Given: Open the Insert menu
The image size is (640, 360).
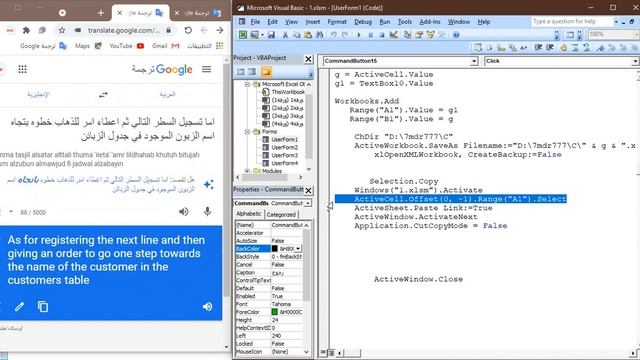Looking at the screenshot, I should [312, 22].
